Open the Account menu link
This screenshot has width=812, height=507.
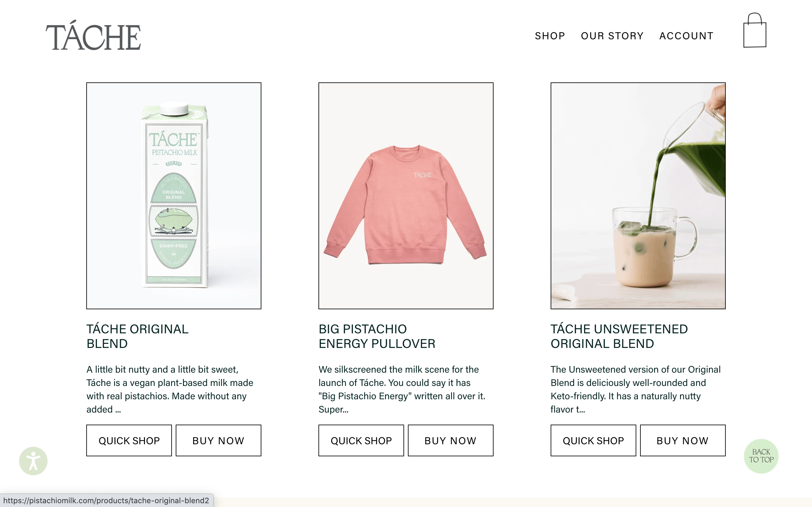[686, 36]
